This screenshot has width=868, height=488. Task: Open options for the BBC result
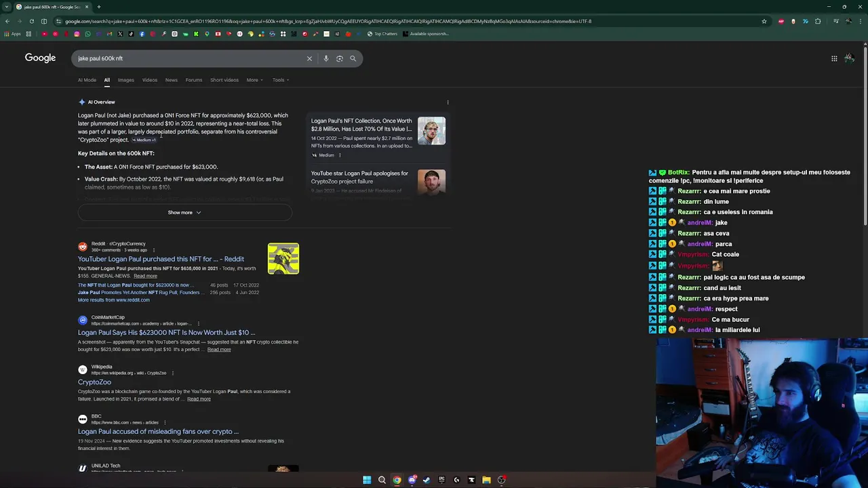coord(165,422)
